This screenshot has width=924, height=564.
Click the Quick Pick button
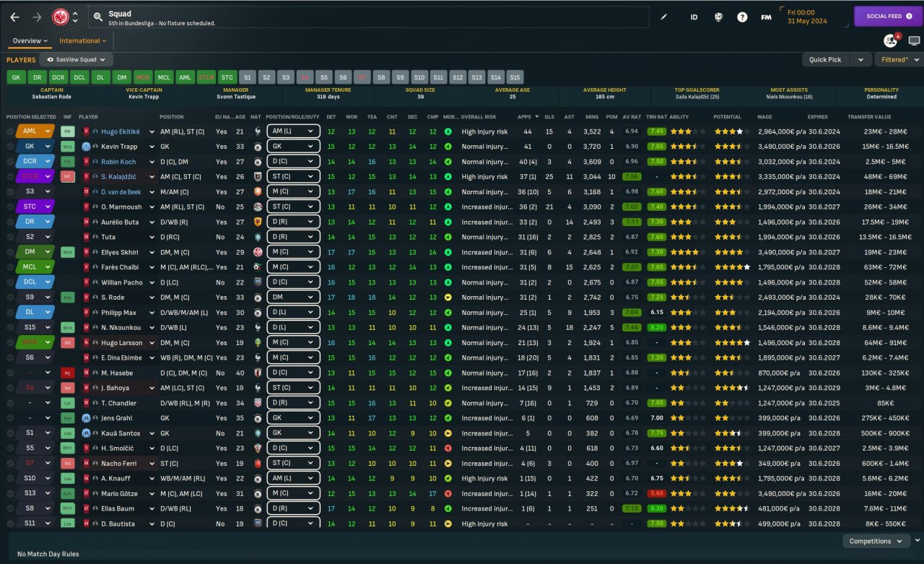tap(827, 60)
